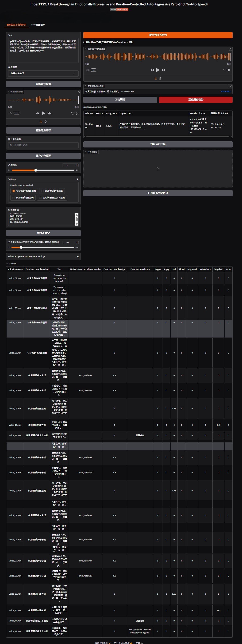The width and height of the screenshot is (242, 644).
Task: Choose the 使用情感描述文本控制 radio option
Action: pyautogui.click(x=52, y=198)
